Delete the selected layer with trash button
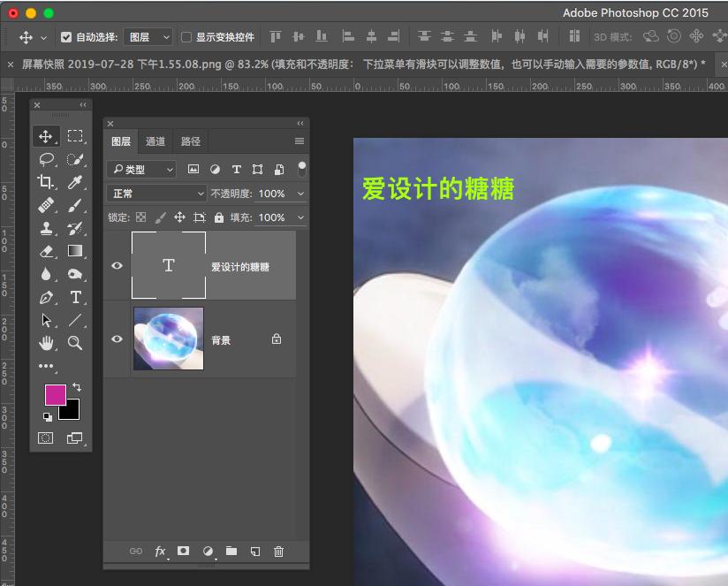Viewport: 728px width, 586px height. [278, 551]
